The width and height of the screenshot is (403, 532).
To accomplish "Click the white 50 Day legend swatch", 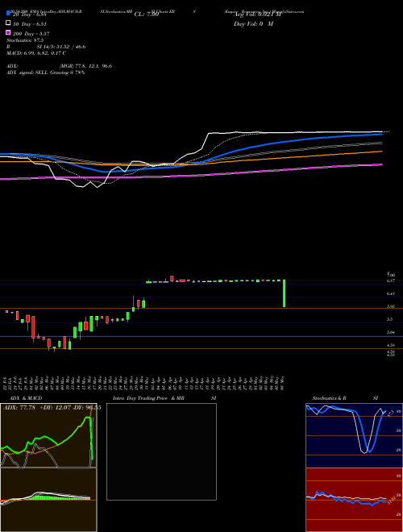I will coord(8,23).
